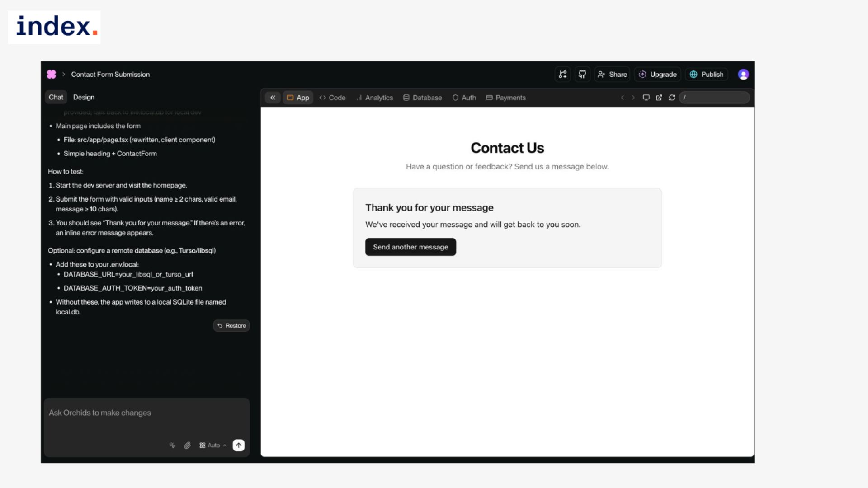868x488 pixels.
Task: Expand the Auto model selector dropdown
Action: (x=213, y=446)
